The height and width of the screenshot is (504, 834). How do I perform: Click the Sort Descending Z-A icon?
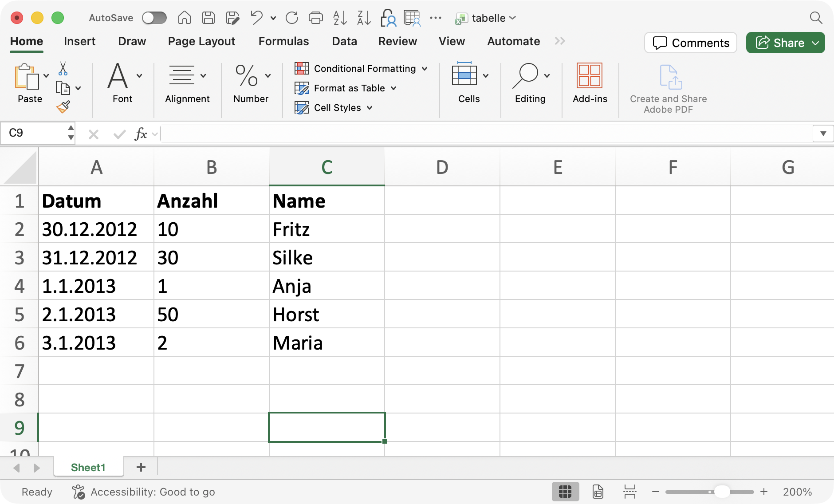point(364,18)
